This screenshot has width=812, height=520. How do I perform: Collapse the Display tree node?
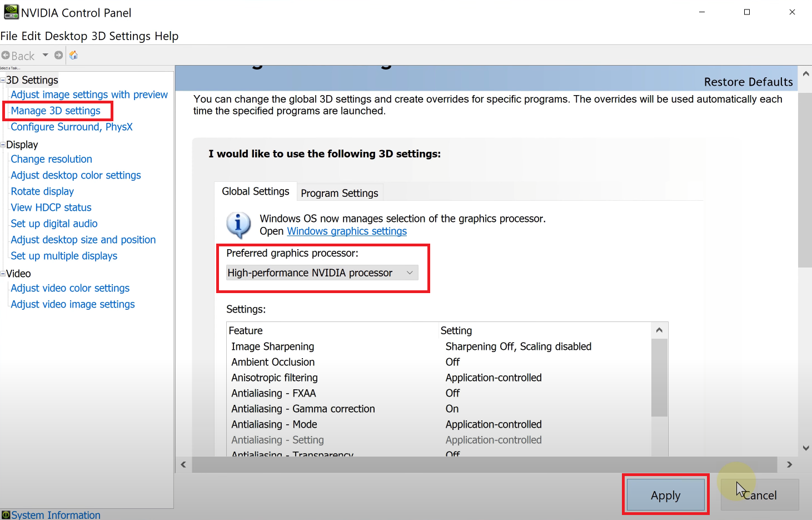click(3, 145)
